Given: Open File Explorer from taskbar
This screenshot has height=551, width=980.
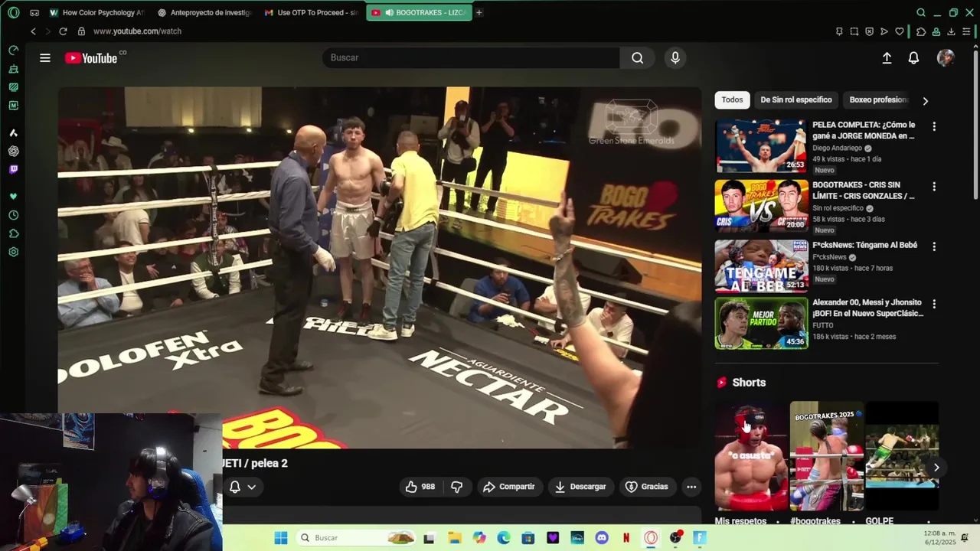Looking at the screenshot, I should (x=454, y=538).
